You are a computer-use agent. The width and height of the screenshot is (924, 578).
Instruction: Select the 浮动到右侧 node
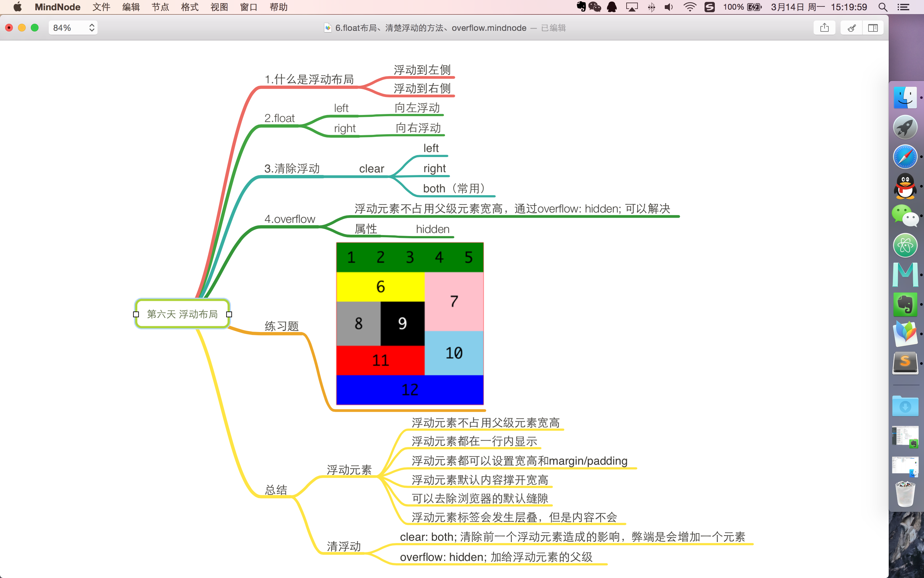(x=422, y=88)
